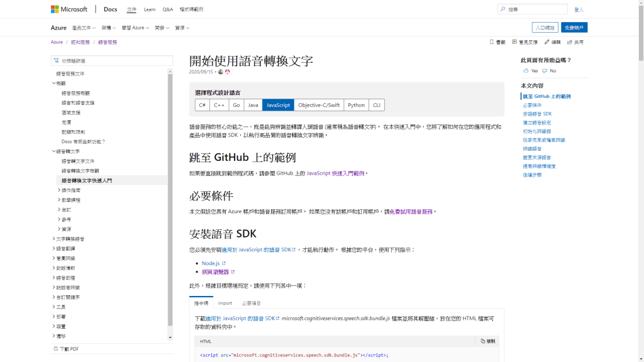The image size is (644, 362).
Task: Collapse the 語音轉文字 tree section
Action: pos(54,151)
